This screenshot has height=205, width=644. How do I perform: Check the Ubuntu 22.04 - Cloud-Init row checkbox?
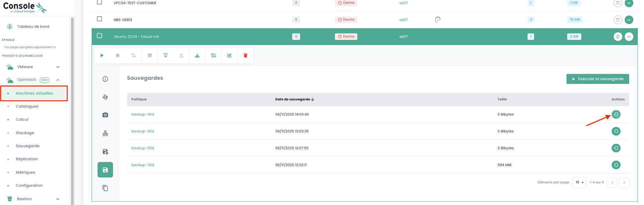(100, 36)
